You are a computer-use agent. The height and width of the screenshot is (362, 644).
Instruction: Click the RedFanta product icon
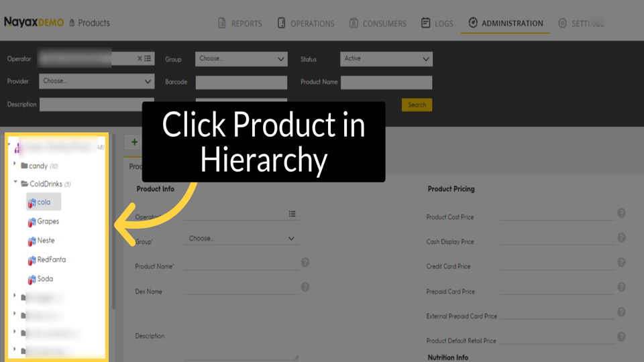(32, 260)
